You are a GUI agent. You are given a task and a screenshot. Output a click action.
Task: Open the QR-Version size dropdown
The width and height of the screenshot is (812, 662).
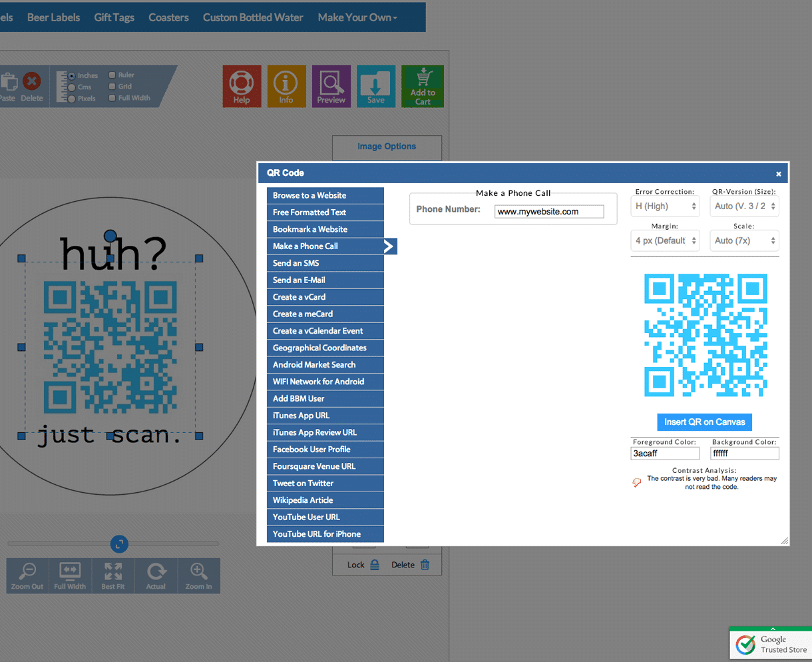[x=744, y=206]
